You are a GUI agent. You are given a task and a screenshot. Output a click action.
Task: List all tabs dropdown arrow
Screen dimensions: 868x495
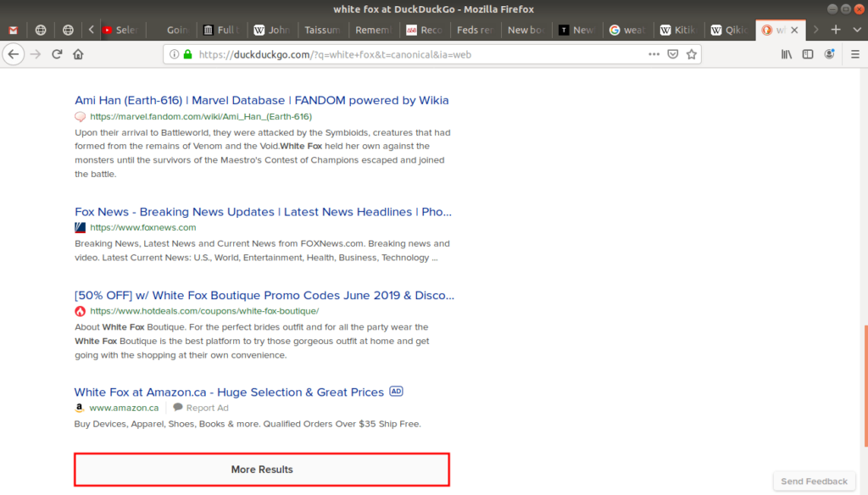tap(857, 30)
